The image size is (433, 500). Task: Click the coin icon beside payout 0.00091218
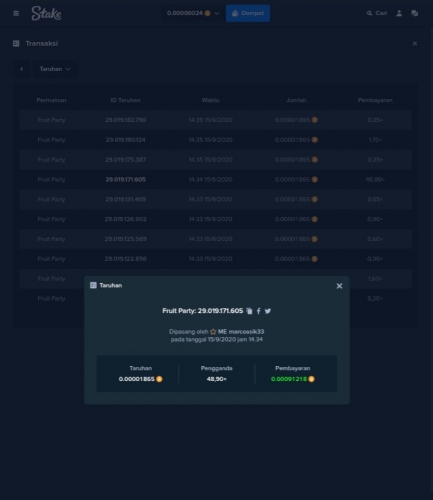click(311, 379)
